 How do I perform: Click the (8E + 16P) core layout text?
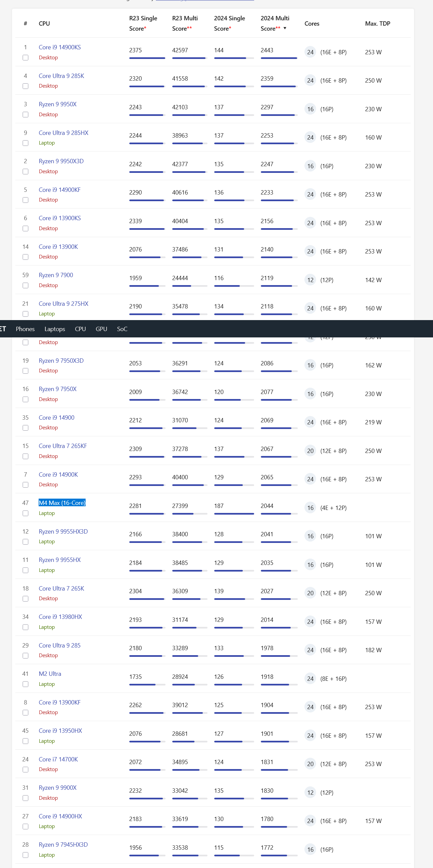click(x=333, y=678)
